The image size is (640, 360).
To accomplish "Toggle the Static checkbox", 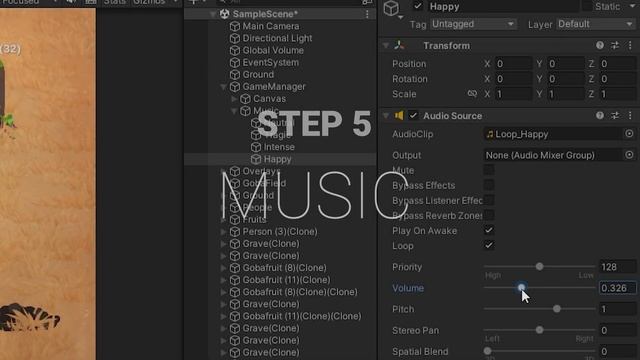I will coord(587,6).
